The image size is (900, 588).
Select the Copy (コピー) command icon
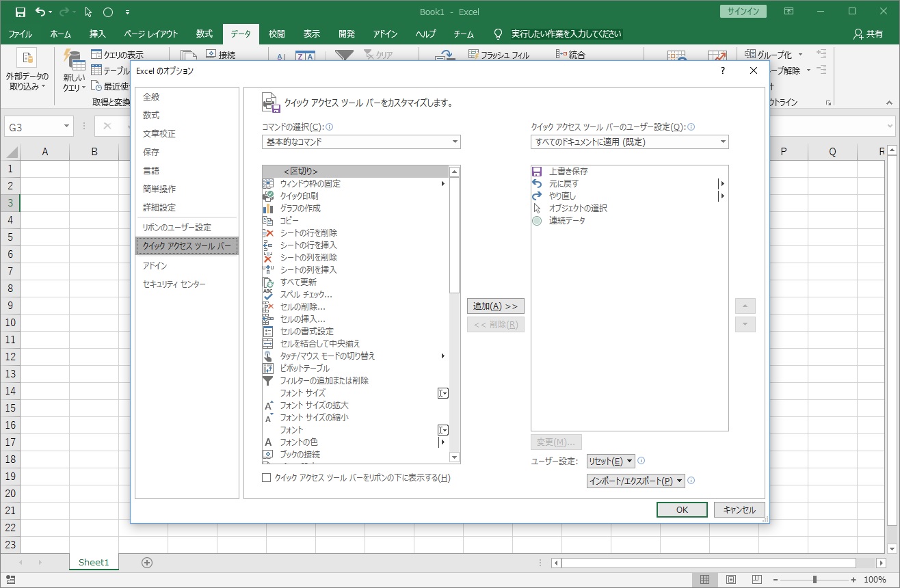point(268,220)
